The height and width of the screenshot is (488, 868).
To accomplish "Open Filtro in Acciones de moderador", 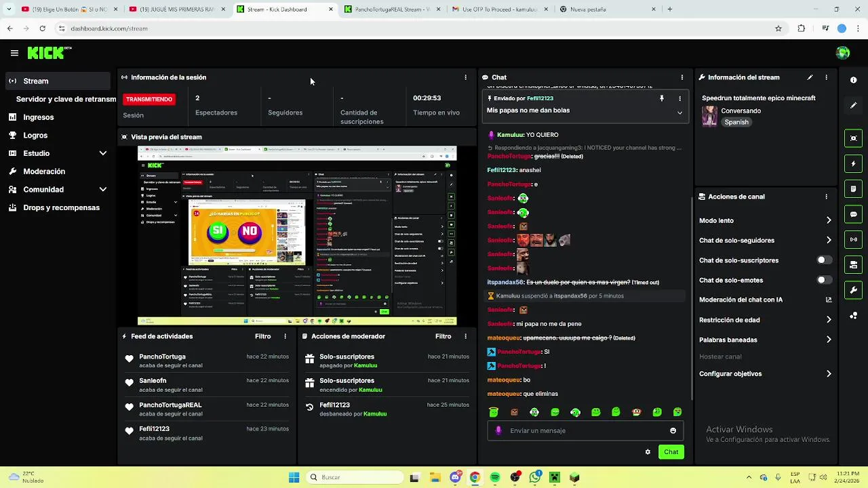I will click(443, 336).
